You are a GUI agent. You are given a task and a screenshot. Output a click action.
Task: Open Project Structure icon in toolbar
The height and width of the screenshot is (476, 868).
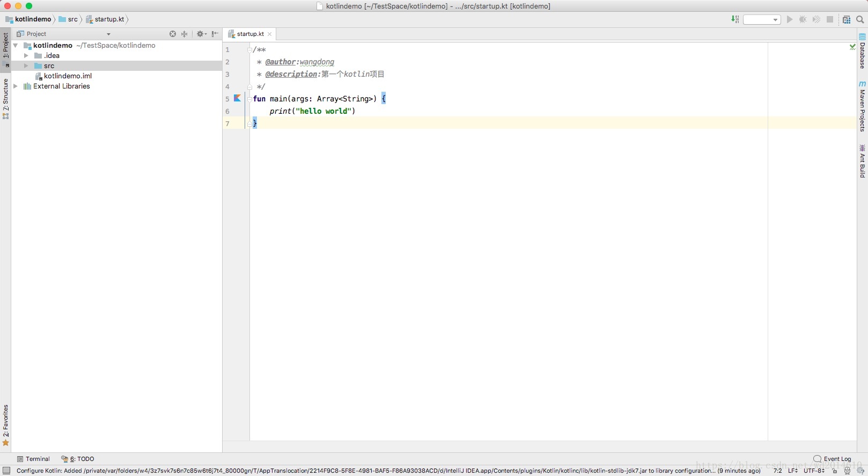(x=847, y=19)
